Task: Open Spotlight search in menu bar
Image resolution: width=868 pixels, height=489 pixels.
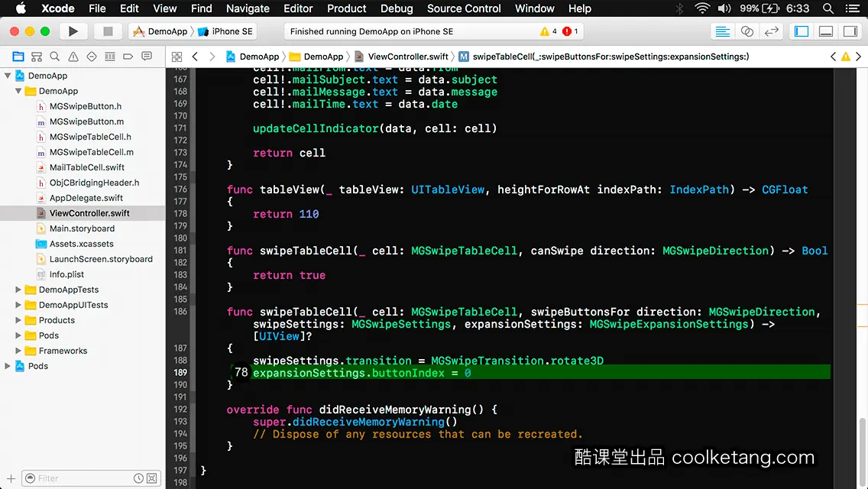Action: click(828, 8)
